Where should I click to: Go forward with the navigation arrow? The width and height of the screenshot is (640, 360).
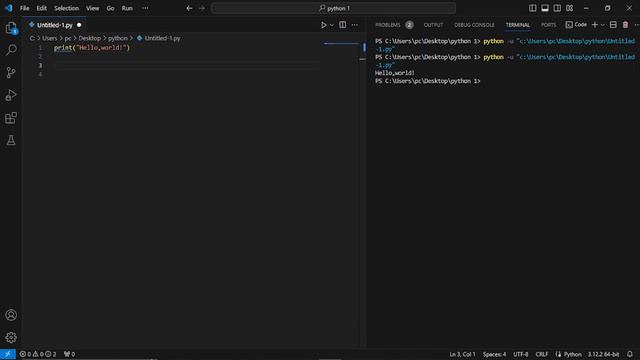click(x=202, y=8)
